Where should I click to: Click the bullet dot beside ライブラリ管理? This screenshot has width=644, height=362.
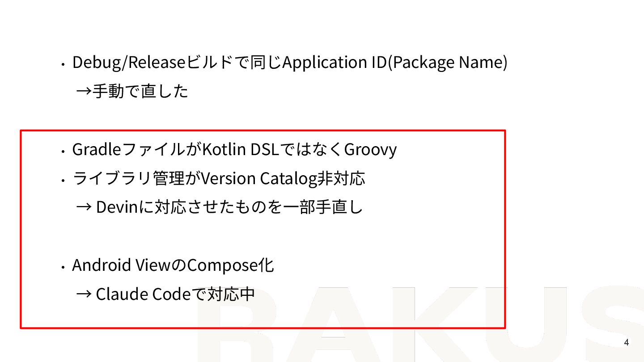[64, 180]
